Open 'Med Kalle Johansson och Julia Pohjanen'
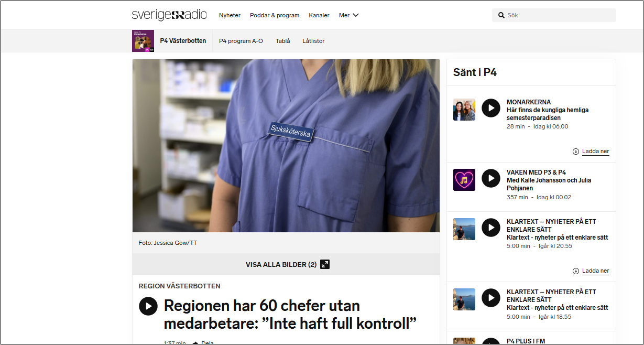The width and height of the screenshot is (644, 345). click(549, 185)
